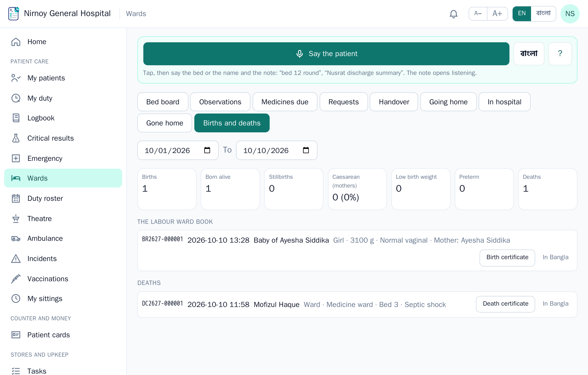
Task: Open Vaccinations syringe icon
Action: [16, 279]
